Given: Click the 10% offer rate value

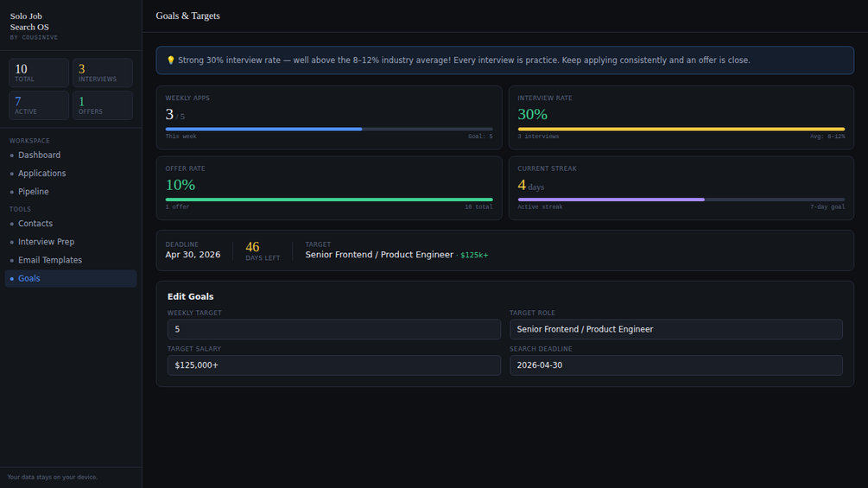Looking at the screenshot, I should click(x=181, y=185).
